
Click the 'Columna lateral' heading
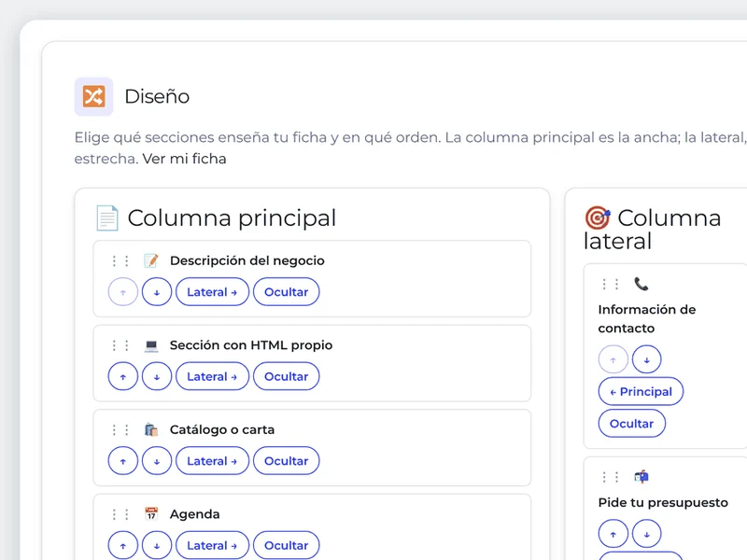click(652, 229)
